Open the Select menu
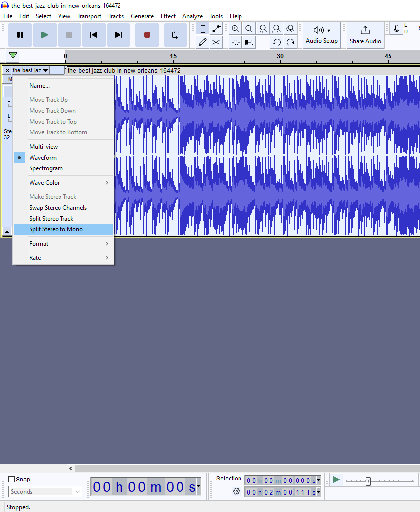Viewport: 420px width, 512px height. tap(43, 16)
